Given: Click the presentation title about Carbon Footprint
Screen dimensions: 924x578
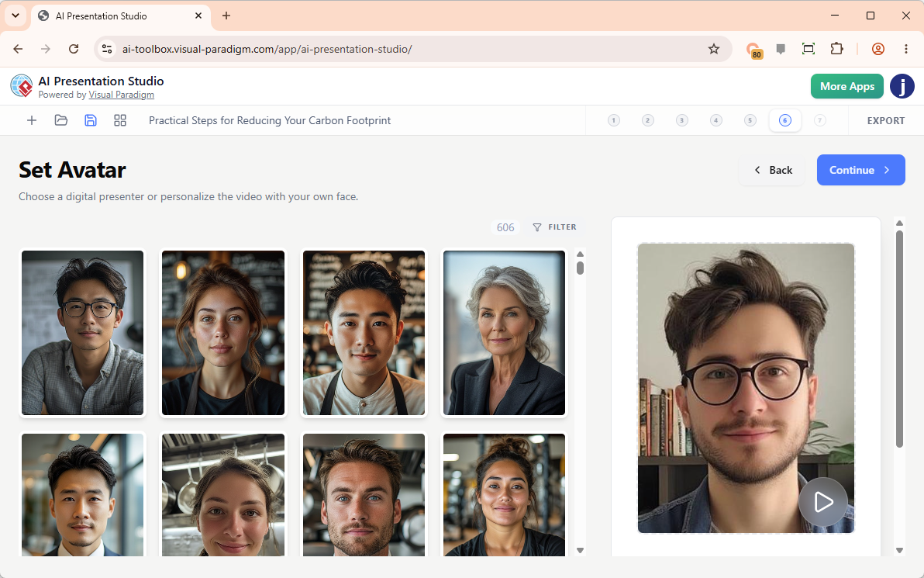Looking at the screenshot, I should pos(270,120).
